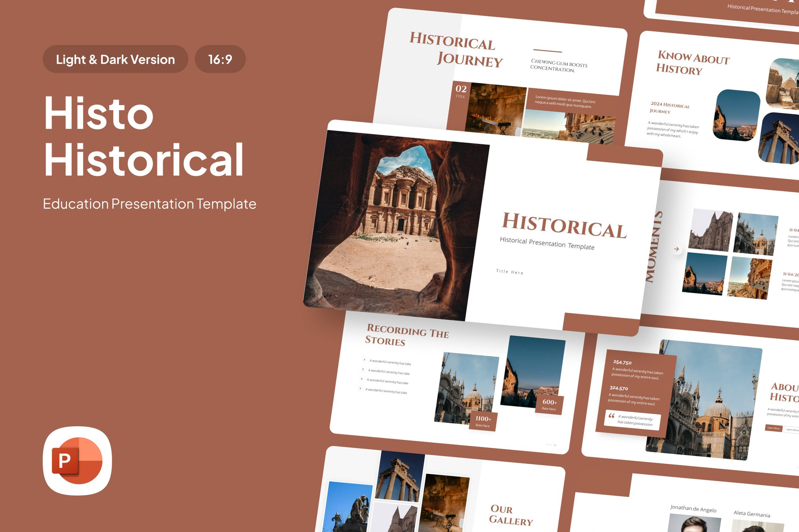Click the name "Jonathan de Angelo"
This screenshot has width=799, height=532.
(x=693, y=508)
